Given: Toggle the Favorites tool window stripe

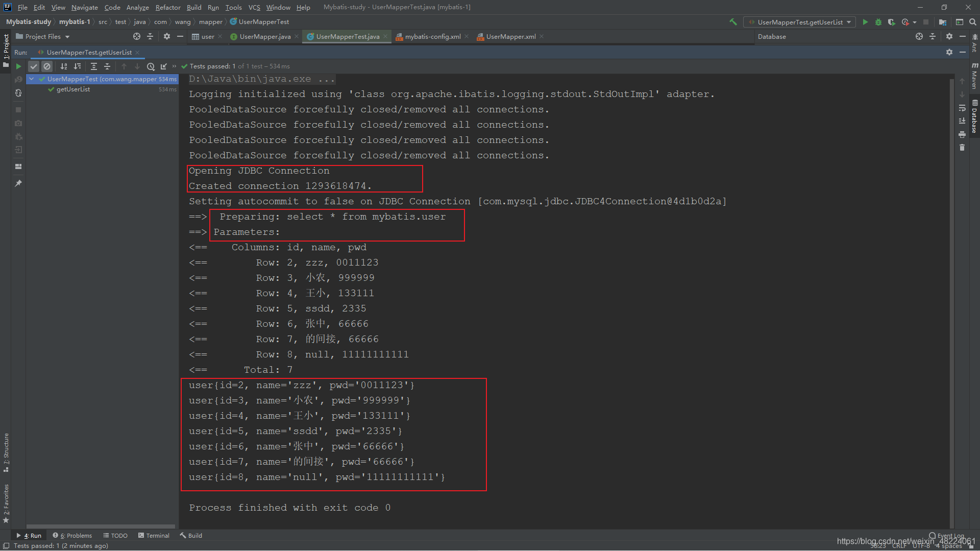Looking at the screenshot, I should click(x=6, y=504).
